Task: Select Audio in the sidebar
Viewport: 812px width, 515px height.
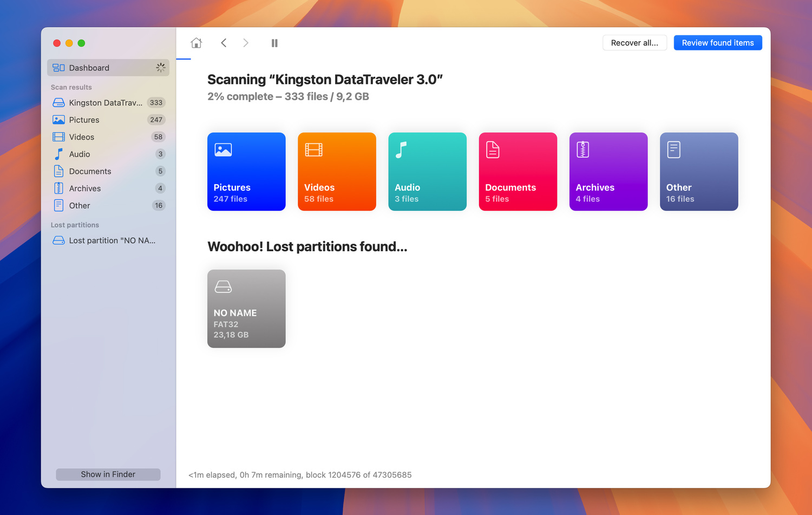Action: point(108,154)
